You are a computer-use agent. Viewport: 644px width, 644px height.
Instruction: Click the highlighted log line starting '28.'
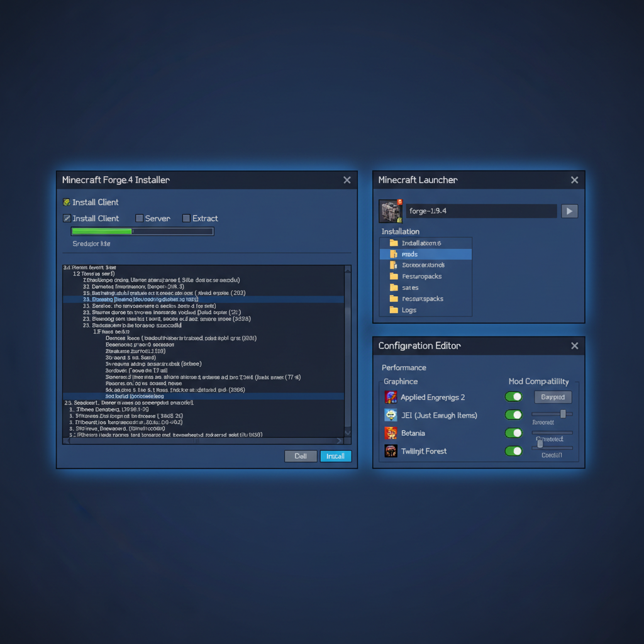(x=203, y=299)
